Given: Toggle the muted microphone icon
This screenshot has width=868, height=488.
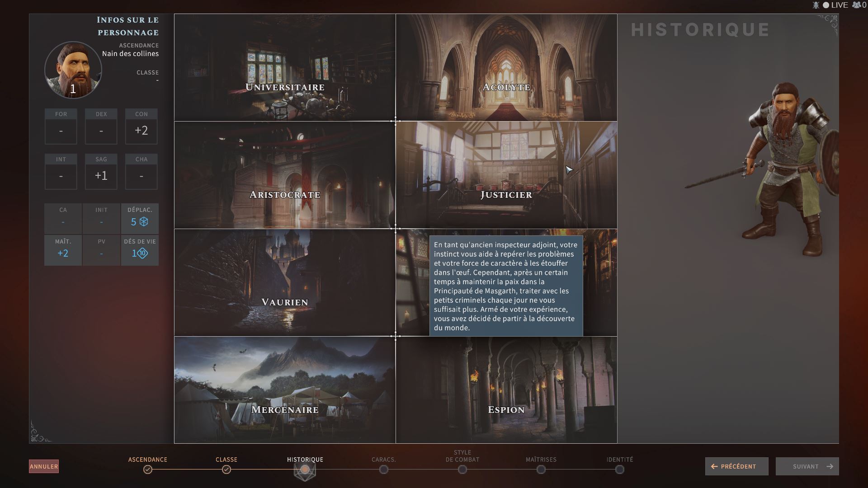Looking at the screenshot, I should click(x=816, y=5).
